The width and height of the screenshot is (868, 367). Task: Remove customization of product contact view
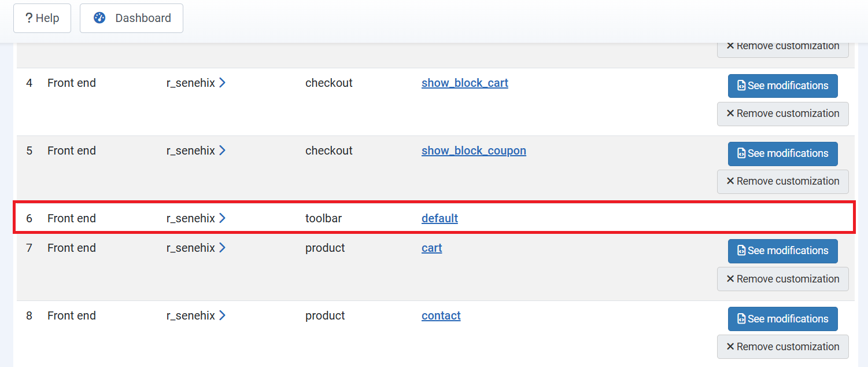(783, 347)
